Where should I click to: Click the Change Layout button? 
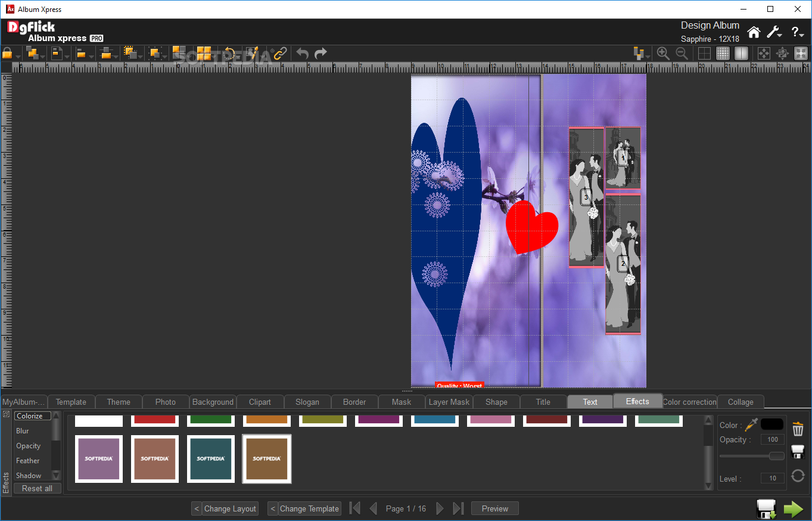[x=230, y=508]
